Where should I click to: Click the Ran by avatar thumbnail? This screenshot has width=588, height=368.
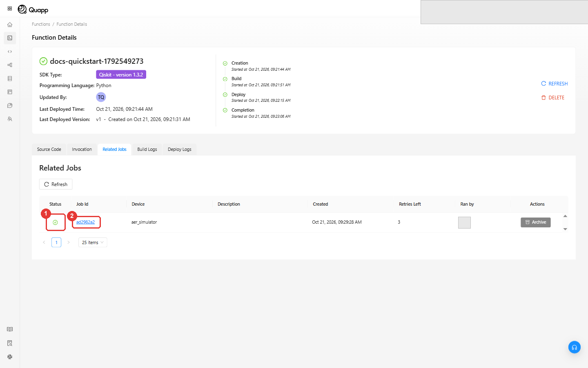(x=464, y=222)
